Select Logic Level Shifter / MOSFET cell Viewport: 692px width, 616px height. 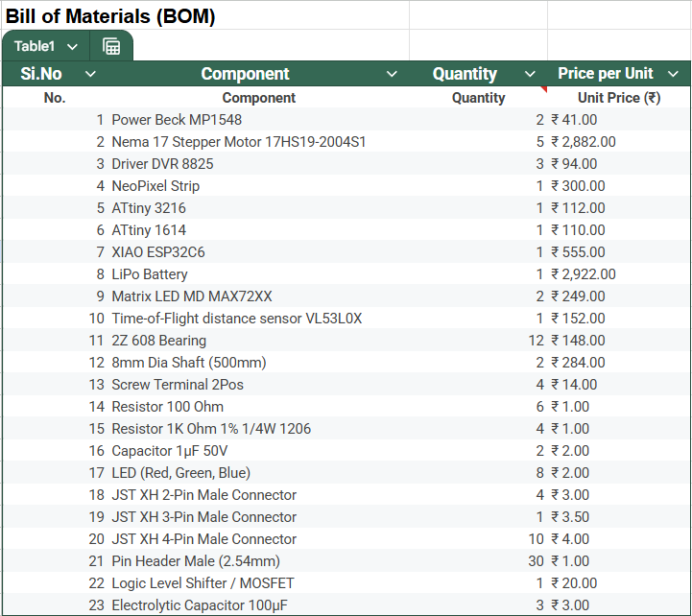pos(258,583)
